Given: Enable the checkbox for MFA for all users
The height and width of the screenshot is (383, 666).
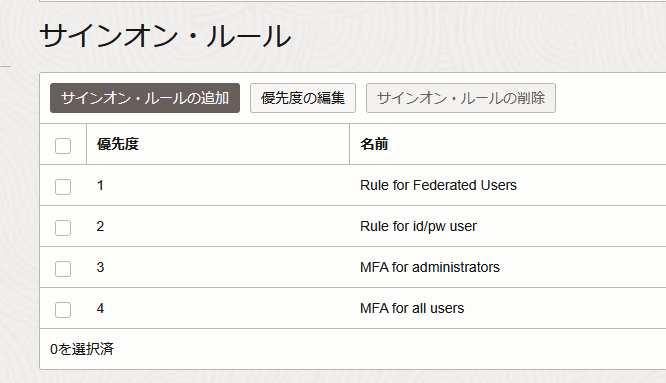Looking at the screenshot, I should pos(63,310).
